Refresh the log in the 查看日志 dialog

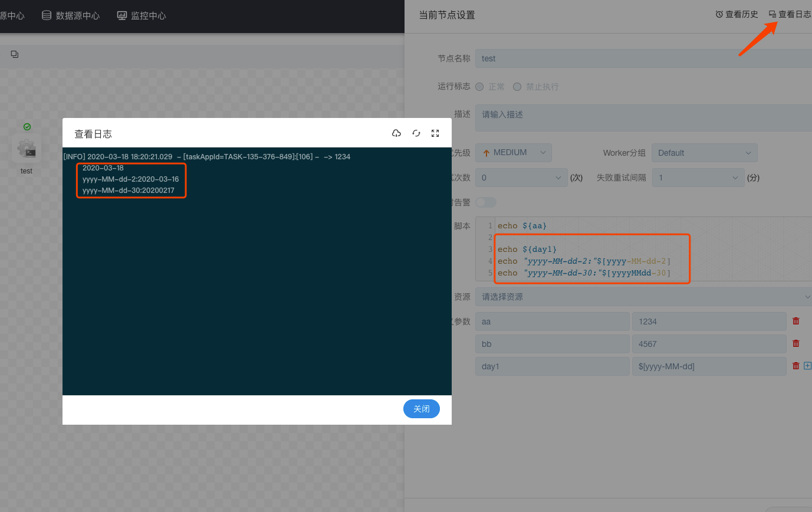pos(416,133)
